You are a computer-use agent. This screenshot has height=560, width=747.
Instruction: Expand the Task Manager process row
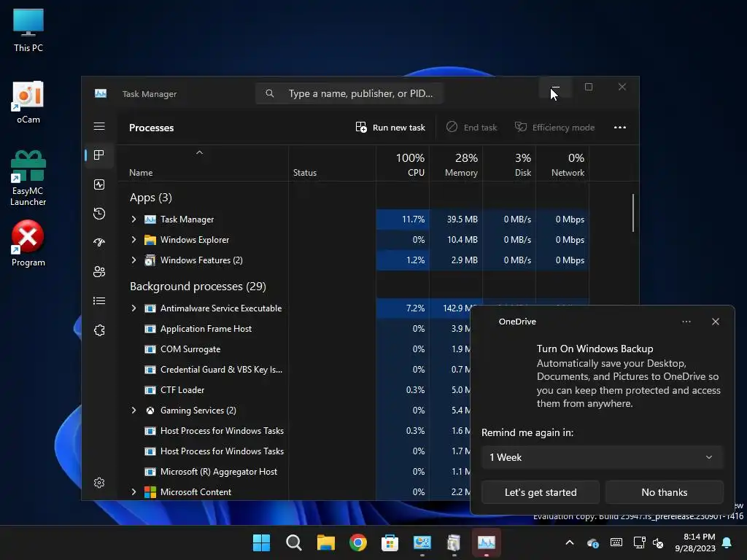point(134,219)
